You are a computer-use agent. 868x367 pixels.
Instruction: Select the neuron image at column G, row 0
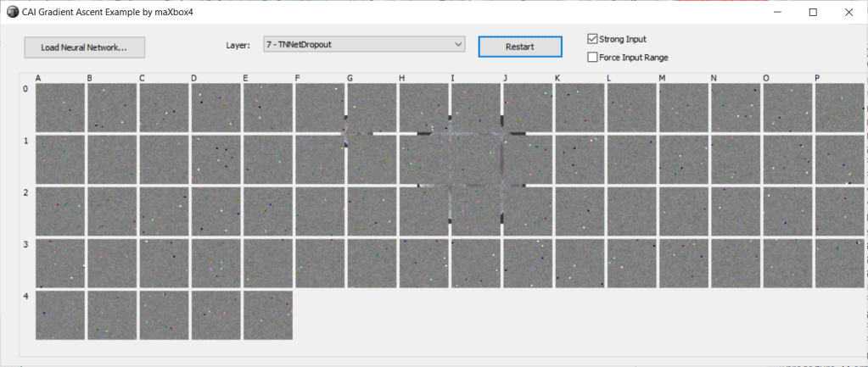tap(372, 108)
